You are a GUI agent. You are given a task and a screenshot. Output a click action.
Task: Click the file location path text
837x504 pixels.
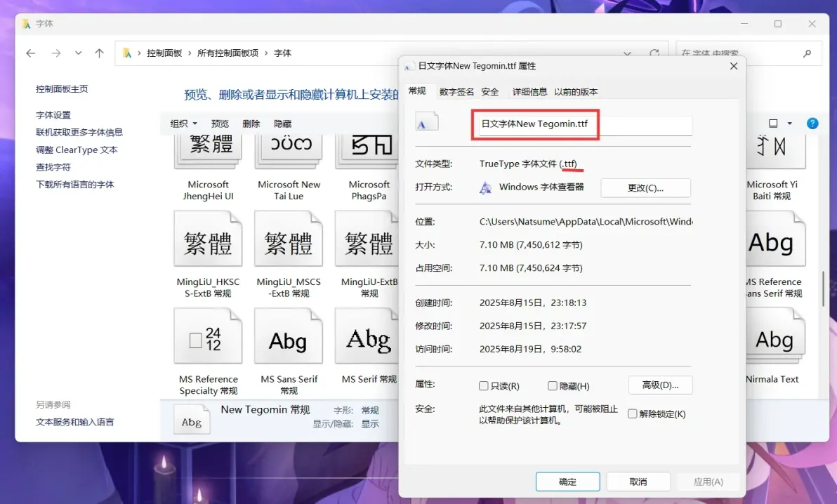(586, 222)
